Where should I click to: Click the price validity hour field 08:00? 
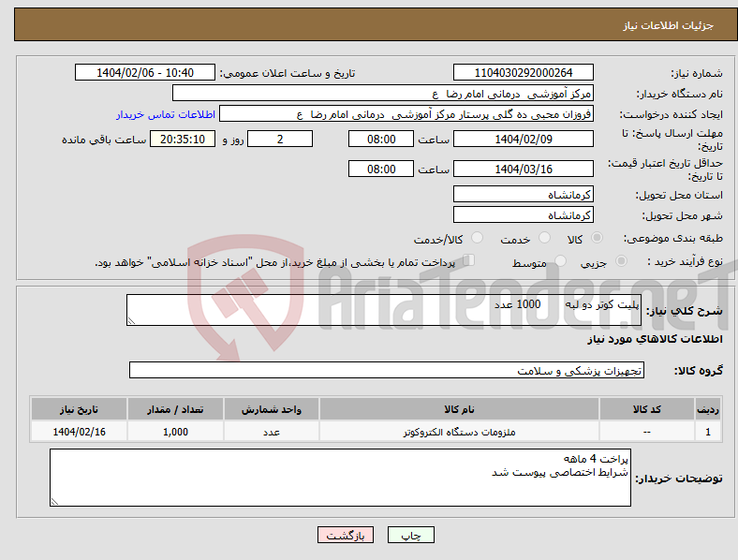(381, 169)
